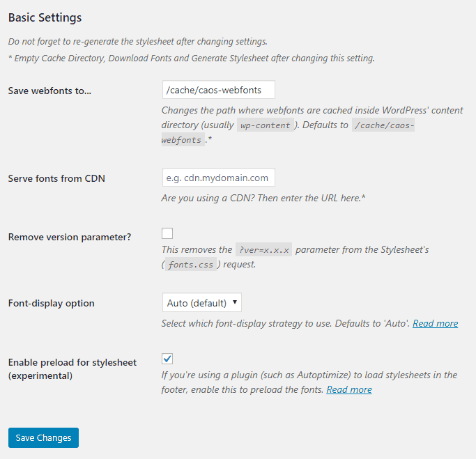The image size is (476, 459).
Task: Open Read more link for font-display strategy
Action: coord(435,323)
